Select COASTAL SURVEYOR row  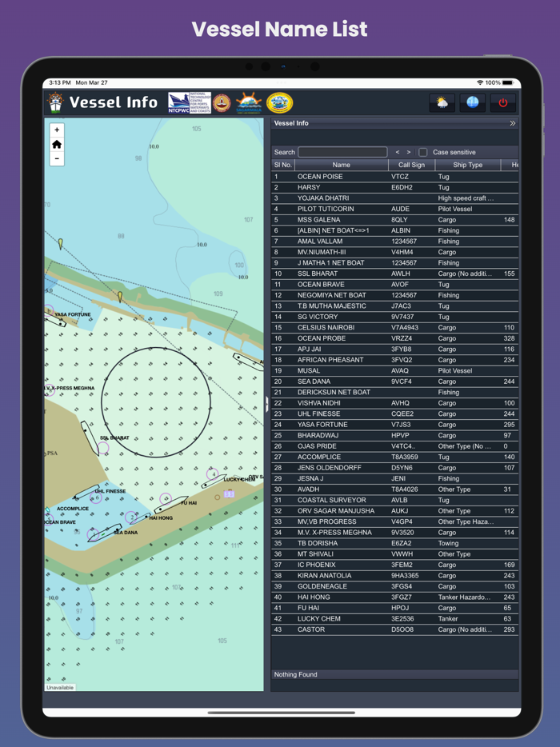[394, 500]
